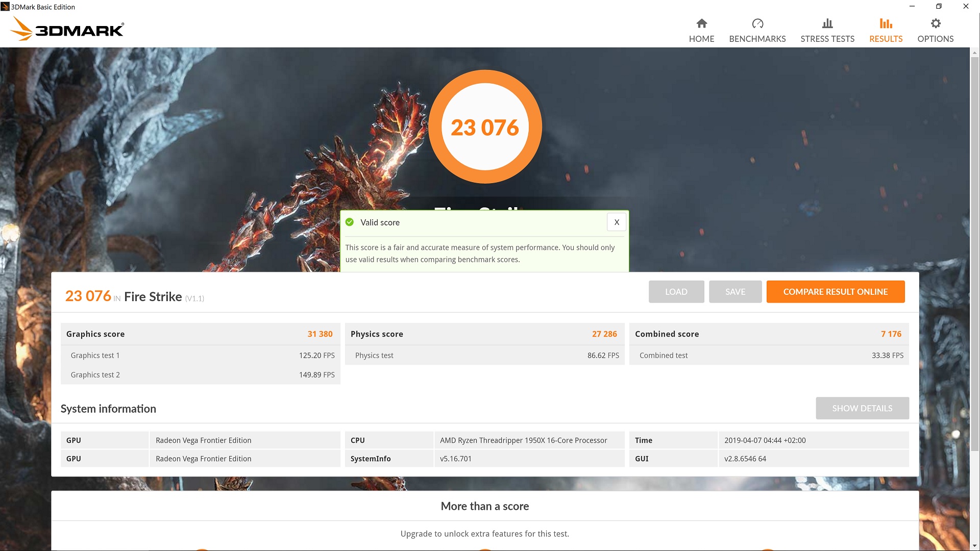Click Graphics test 1 row
980x551 pixels.
pyautogui.click(x=201, y=355)
